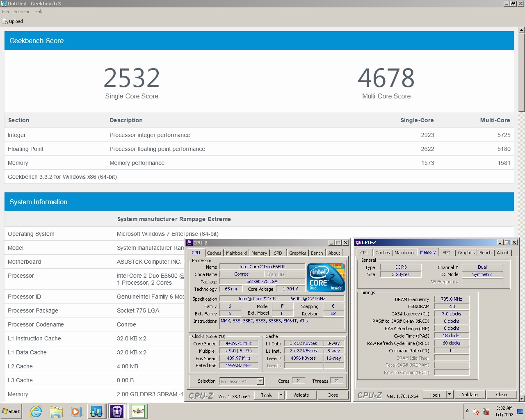Click the last taskbar application icon

click(x=138, y=411)
